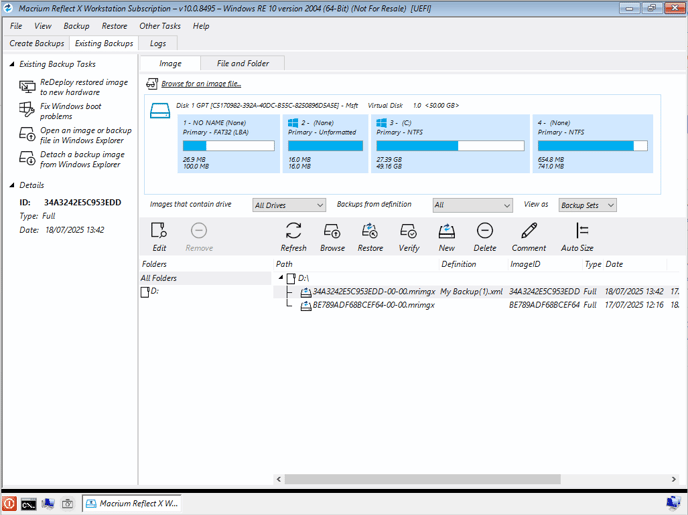Select BE789ADF68BCEF64-00-00.mrimgx file row
The image size is (688, 515).
pyautogui.click(x=477, y=305)
